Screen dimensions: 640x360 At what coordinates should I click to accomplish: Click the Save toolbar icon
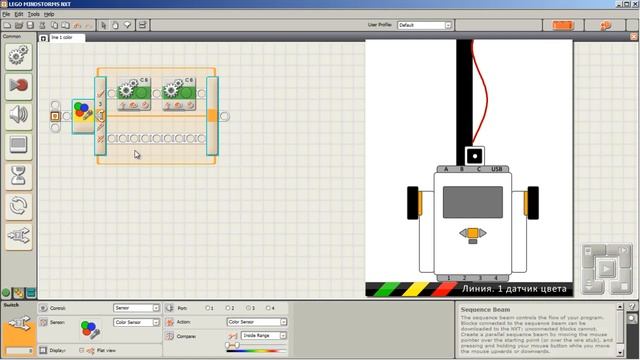coord(30,25)
